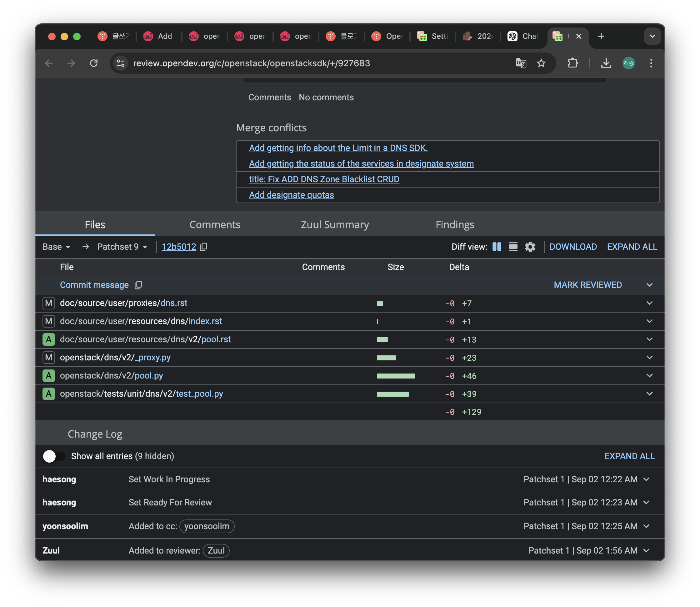The width and height of the screenshot is (700, 607).
Task: Select side-by-side diff view icon
Action: click(x=497, y=247)
